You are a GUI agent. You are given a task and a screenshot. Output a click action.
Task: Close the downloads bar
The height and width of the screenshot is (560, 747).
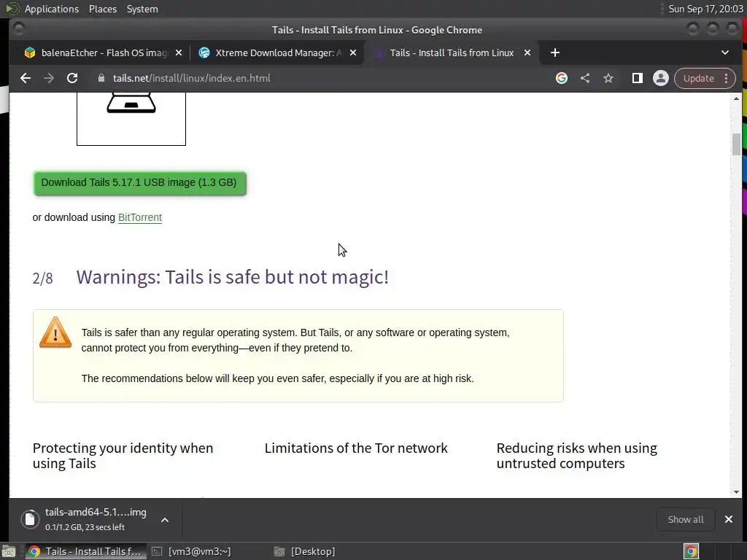[729, 519]
